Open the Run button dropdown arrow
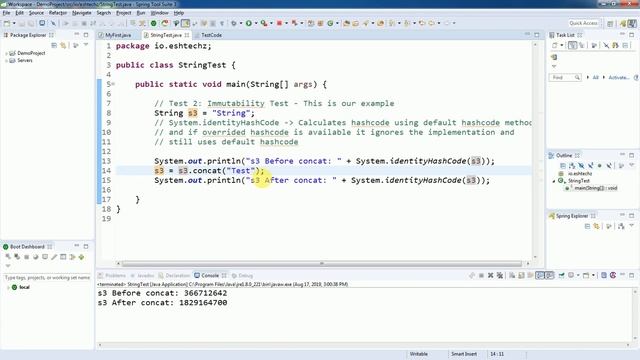Image resolution: width=640 pixels, height=360 pixels. 256,23
